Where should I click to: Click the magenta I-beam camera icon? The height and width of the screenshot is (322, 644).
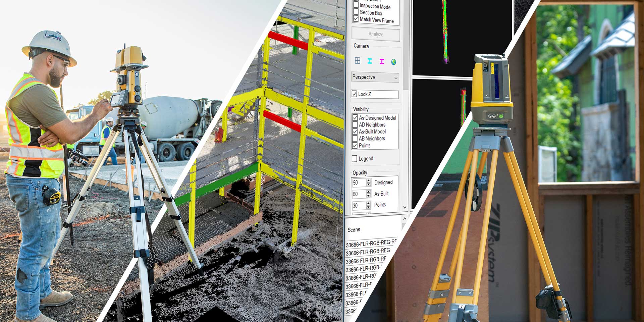click(x=382, y=61)
